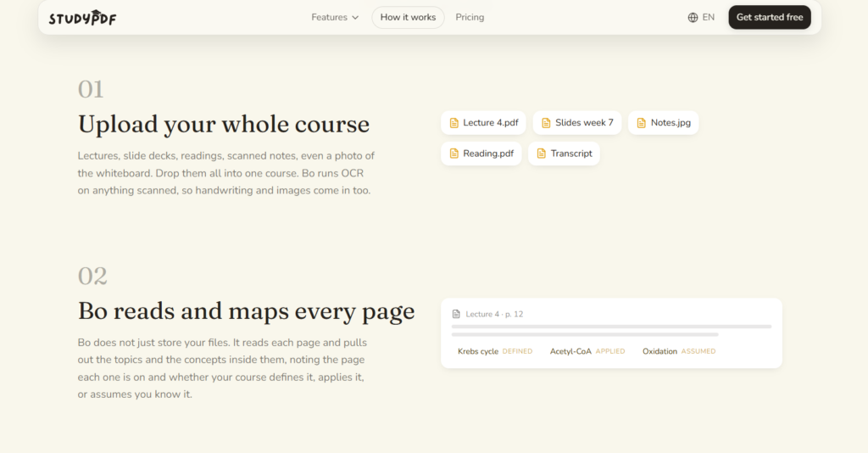Select the Slides week 7 label
This screenshot has width=868, height=453.
(584, 122)
